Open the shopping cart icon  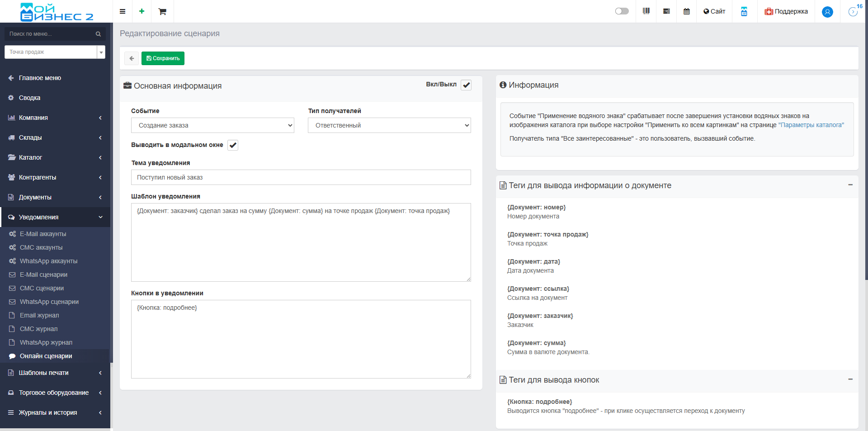[162, 11]
